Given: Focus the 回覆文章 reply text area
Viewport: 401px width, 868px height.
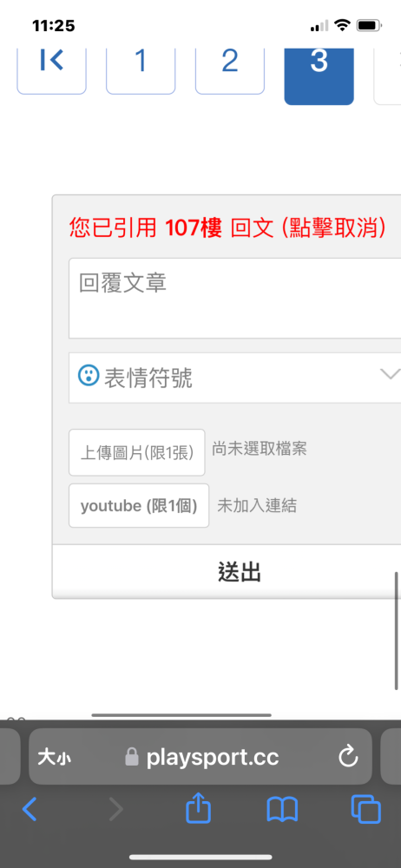Looking at the screenshot, I should point(235,298).
